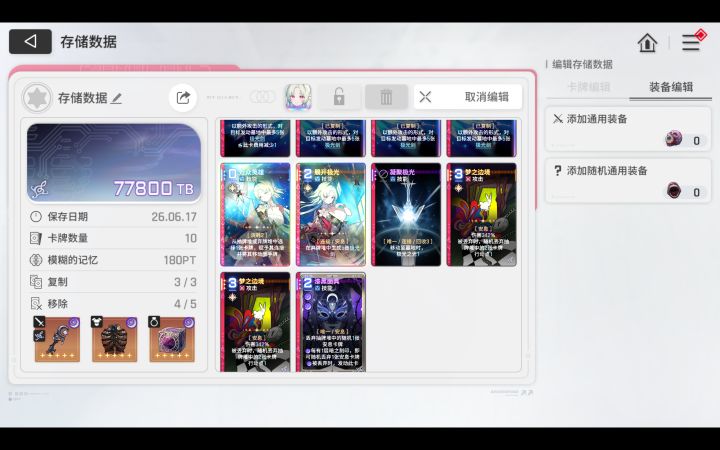
Task: Toggle the lock on this save
Action: (x=339, y=97)
